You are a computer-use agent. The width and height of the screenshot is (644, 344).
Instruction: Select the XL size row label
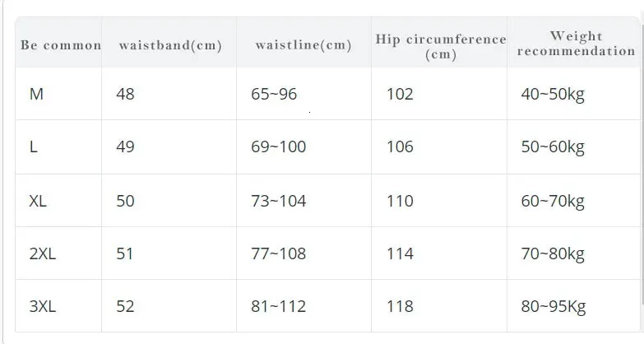[38, 201]
